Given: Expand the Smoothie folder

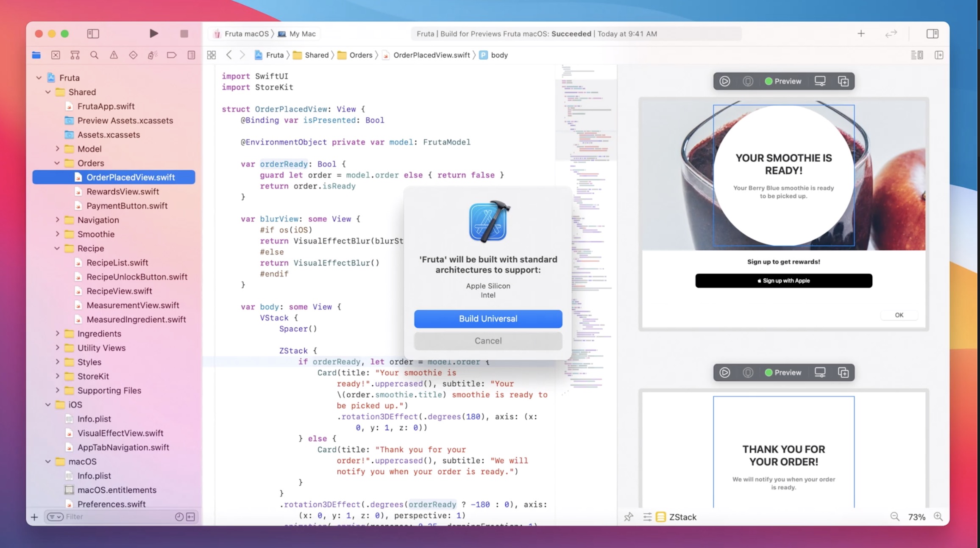Looking at the screenshot, I should [57, 234].
